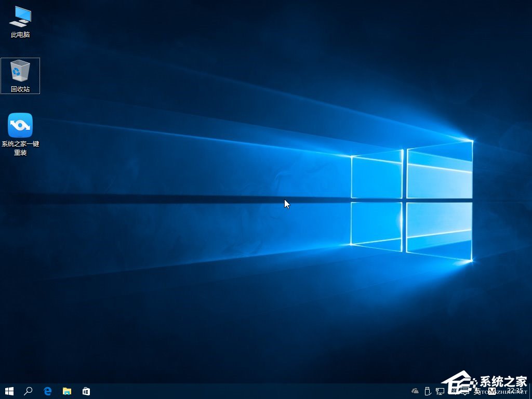The width and height of the screenshot is (532, 399).
Task: Launch the reinstall tool 系统之家一键重装
Action: pos(20,126)
